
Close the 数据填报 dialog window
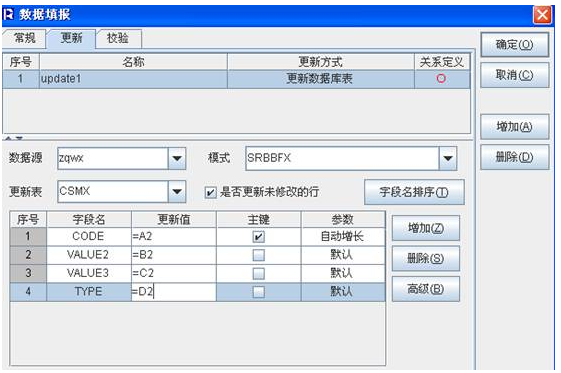point(542,15)
